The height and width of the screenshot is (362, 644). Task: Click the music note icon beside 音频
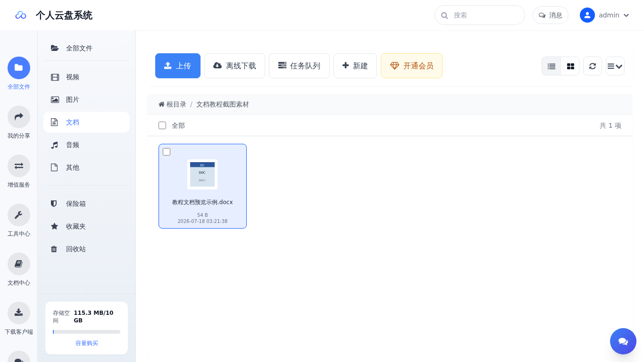(x=54, y=145)
